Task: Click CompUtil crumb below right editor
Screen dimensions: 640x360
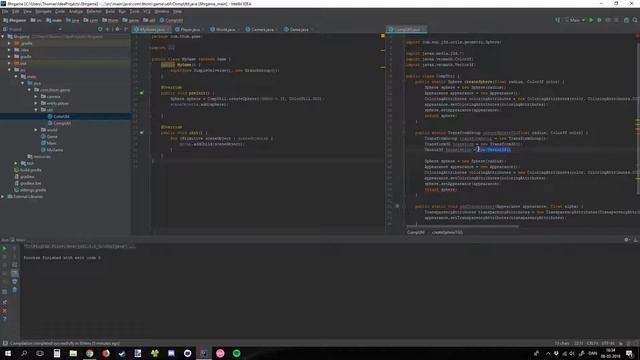Action: [x=416, y=232]
